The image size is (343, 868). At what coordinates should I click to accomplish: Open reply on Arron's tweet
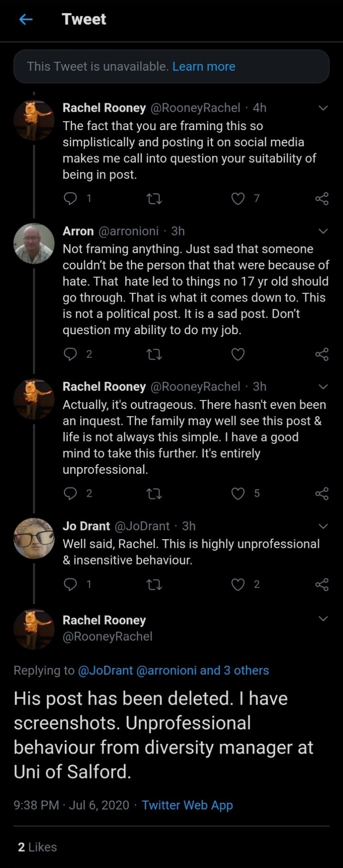click(x=70, y=354)
